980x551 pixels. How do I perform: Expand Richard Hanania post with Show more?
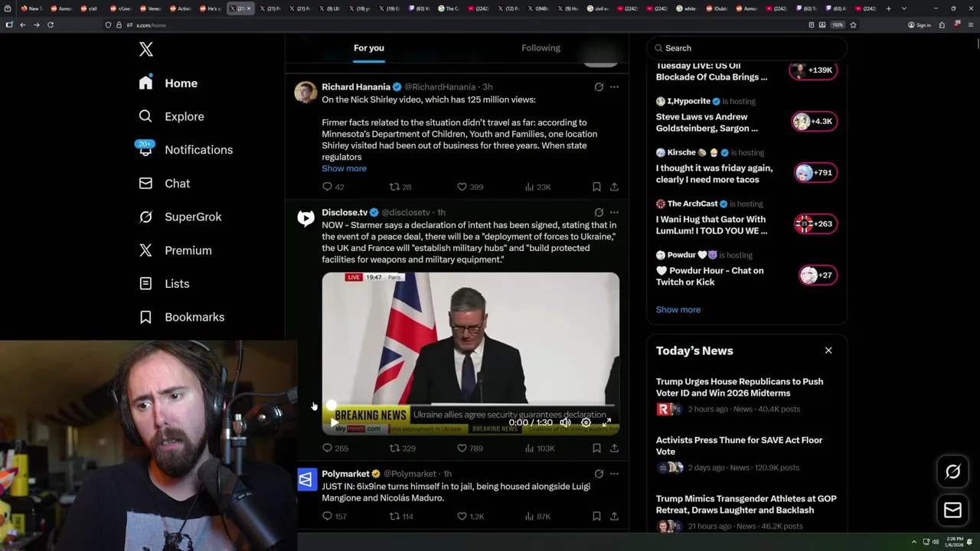coord(344,168)
